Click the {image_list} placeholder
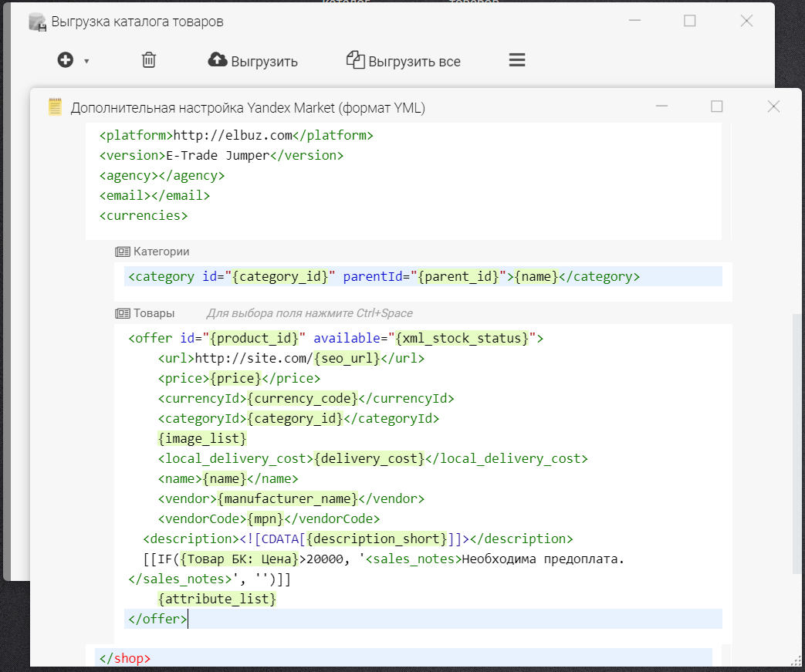Viewport: 805px width, 672px height. pyautogui.click(x=202, y=438)
